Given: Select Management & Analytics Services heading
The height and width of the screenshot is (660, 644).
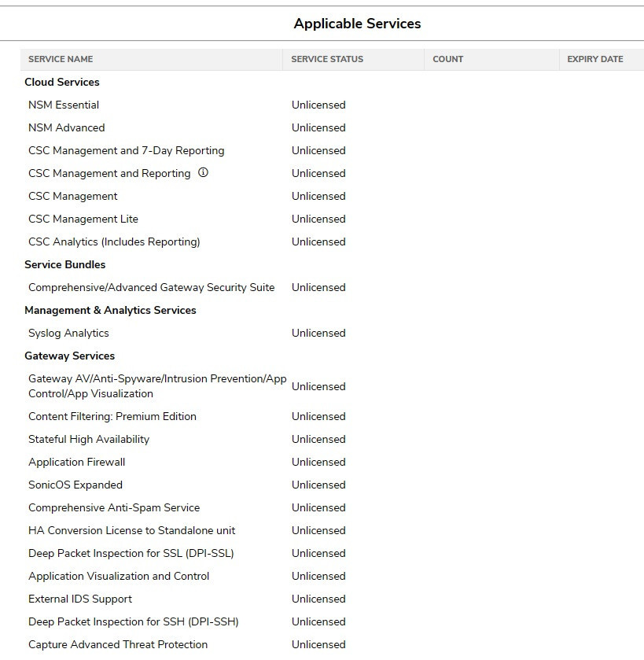Looking at the screenshot, I should pyautogui.click(x=110, y=310).
